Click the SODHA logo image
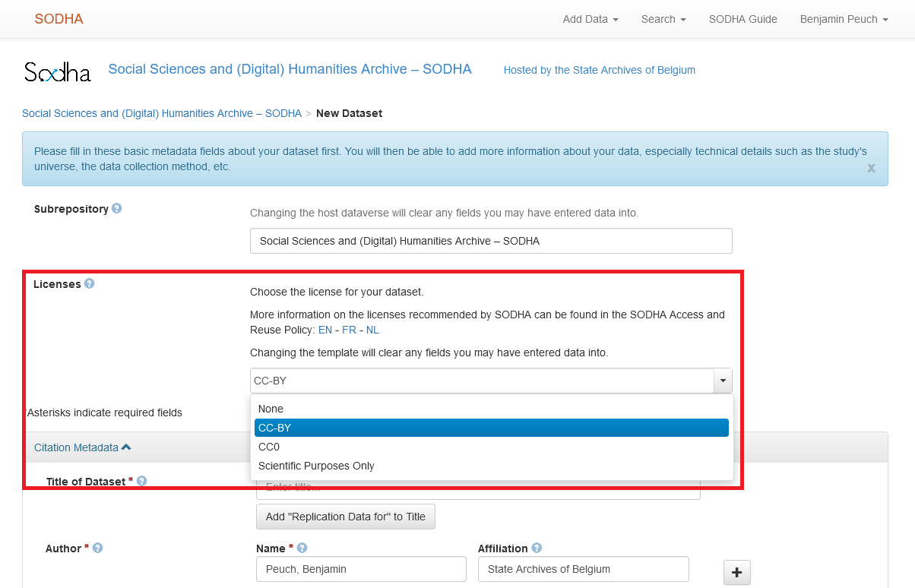 (x=58, y=71)
